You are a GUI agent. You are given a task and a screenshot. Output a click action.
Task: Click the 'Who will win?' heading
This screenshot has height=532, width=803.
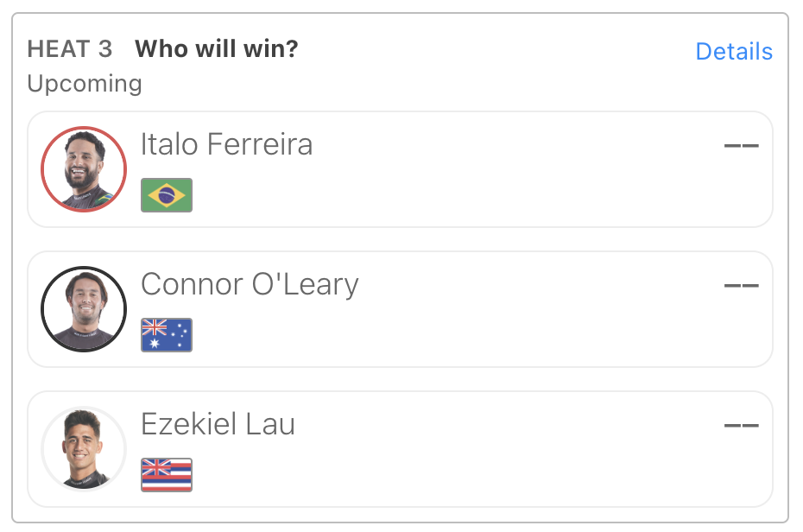click(x=216, y=49)
